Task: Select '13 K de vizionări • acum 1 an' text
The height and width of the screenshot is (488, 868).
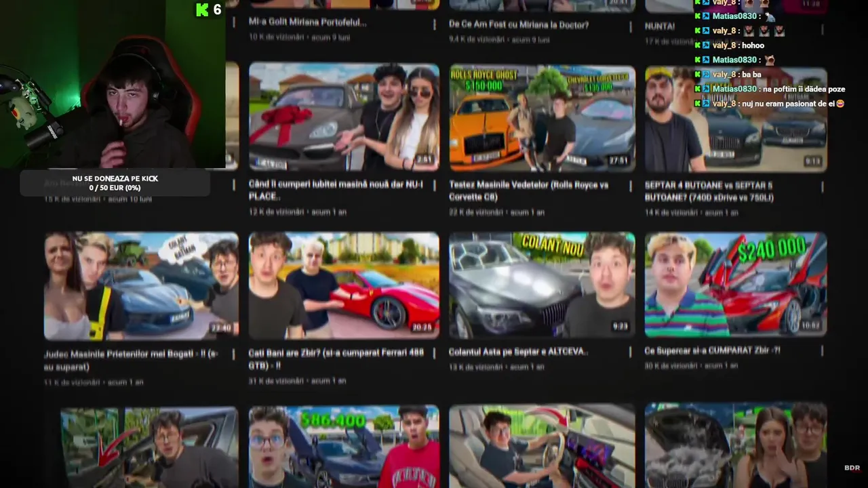Action: click(497, 367)
